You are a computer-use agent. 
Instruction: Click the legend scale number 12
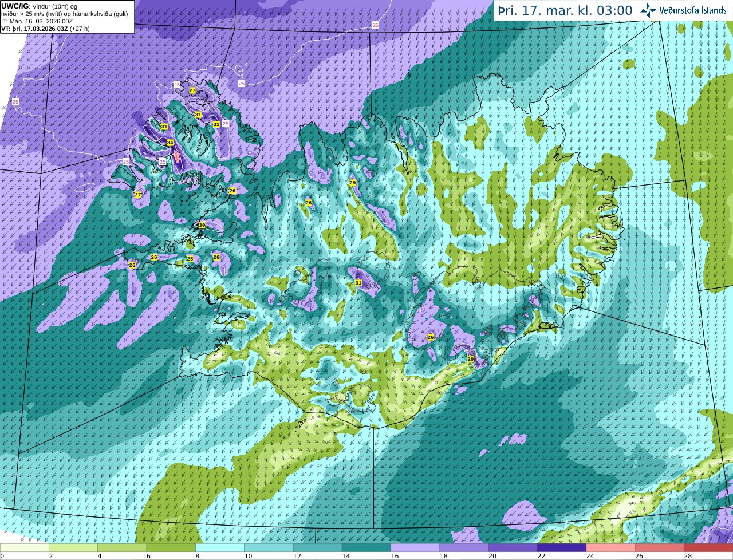296,556
